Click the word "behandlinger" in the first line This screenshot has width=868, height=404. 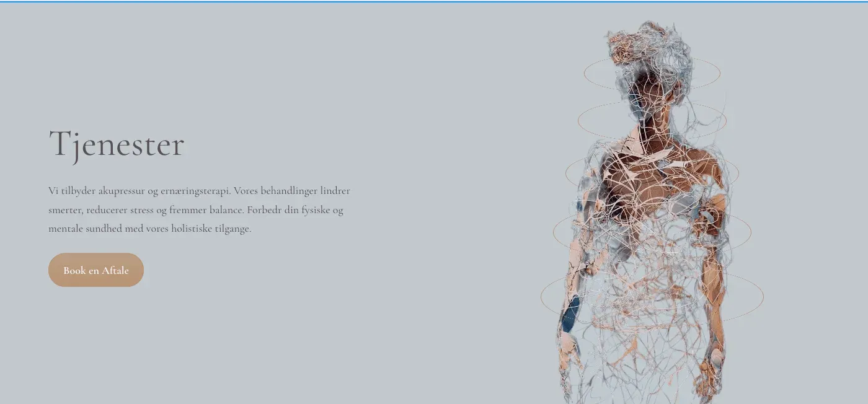click(x=288, y=191)
